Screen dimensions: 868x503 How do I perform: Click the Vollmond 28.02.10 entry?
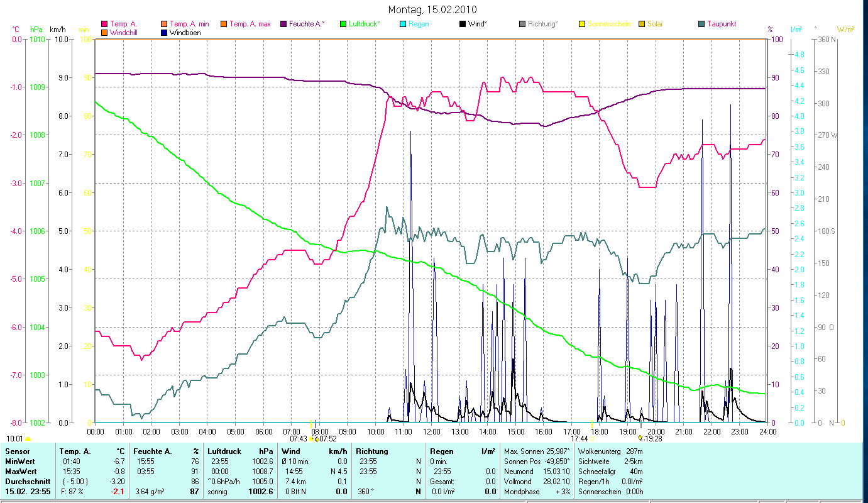537,481
